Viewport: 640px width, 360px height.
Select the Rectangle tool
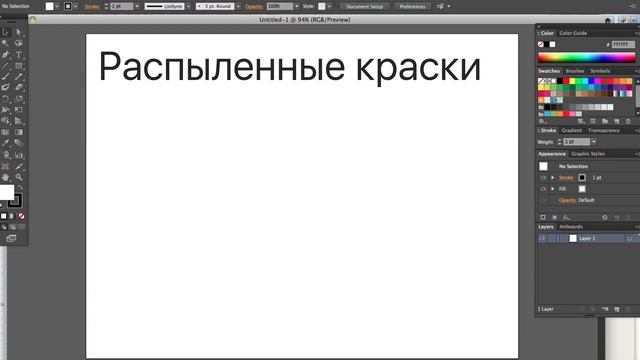(x=19, y=65)
